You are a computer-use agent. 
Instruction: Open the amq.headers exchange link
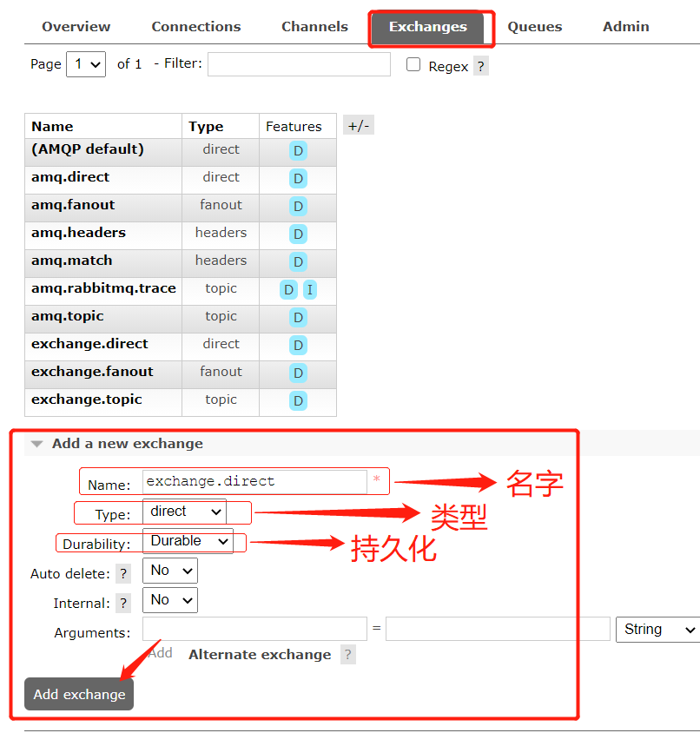78,233
